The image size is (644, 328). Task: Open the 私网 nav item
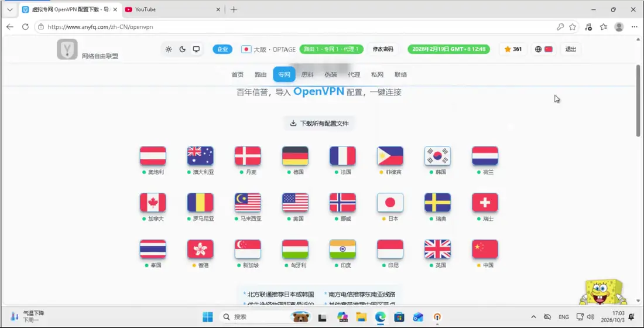point(377,75)
